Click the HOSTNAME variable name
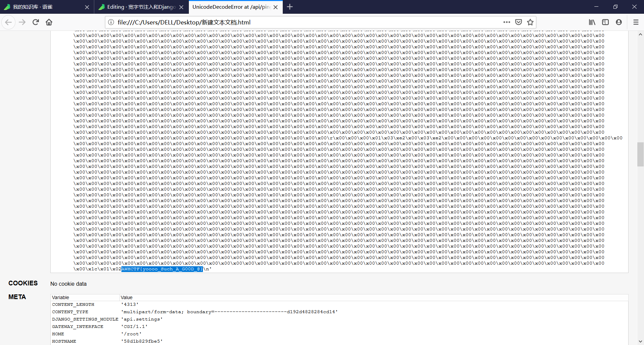 click(x=64, y=341)
